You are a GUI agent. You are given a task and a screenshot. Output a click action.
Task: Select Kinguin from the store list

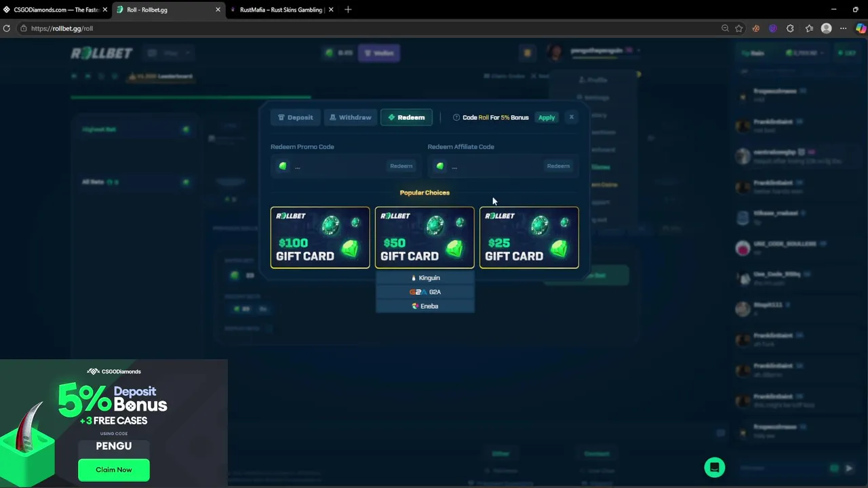(425, 278)
